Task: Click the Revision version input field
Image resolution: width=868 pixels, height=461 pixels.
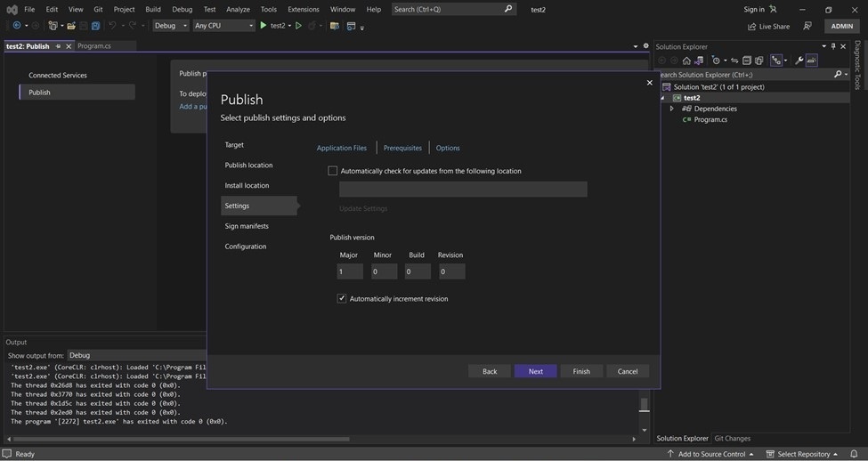Action: [451, 271]
